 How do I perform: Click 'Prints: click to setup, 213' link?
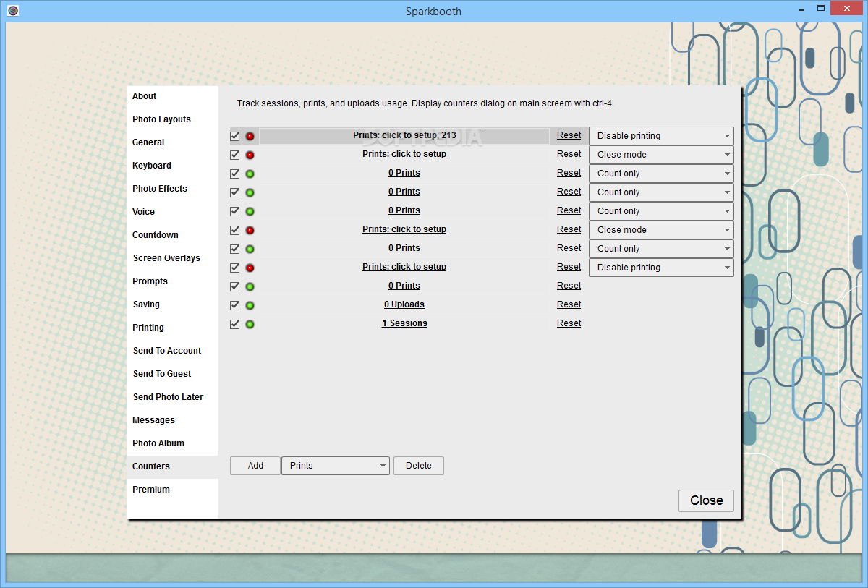(404, 135)
